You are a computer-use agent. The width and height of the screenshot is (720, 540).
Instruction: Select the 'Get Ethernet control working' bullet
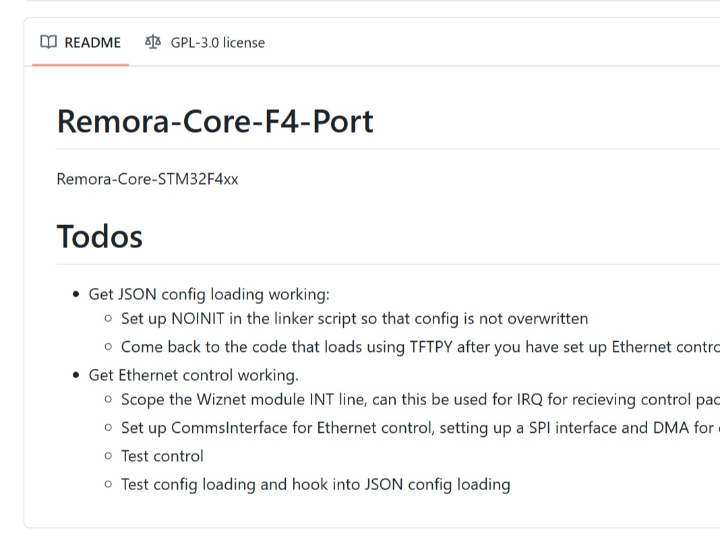[193, 375]
